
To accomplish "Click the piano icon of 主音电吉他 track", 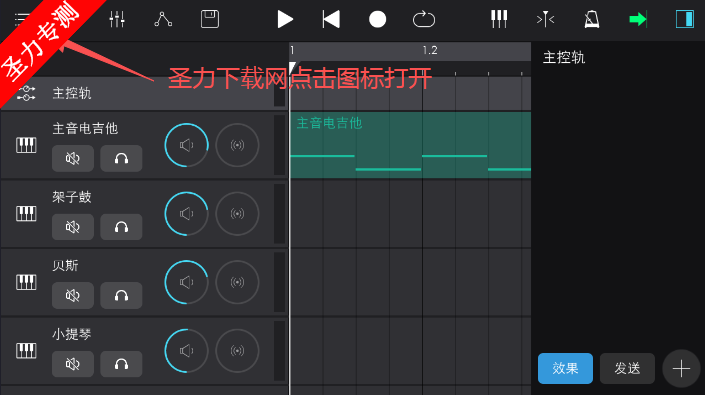I will (x=26, y=145).
